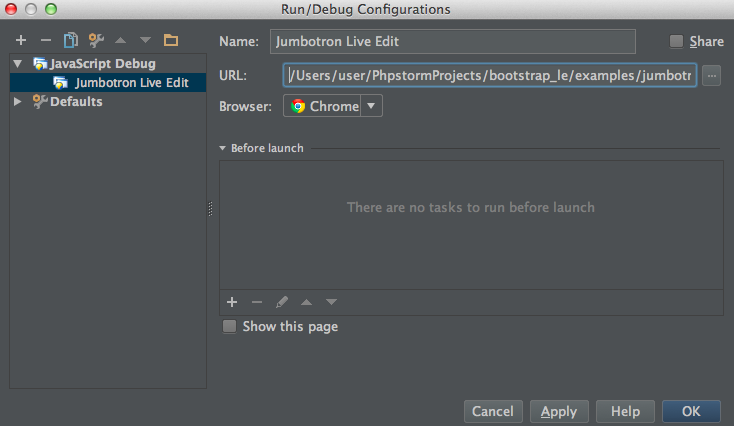Remove selected configuration with minus icon
The image size is (734, 426).
pyautogui.click(x=45, y=40)
